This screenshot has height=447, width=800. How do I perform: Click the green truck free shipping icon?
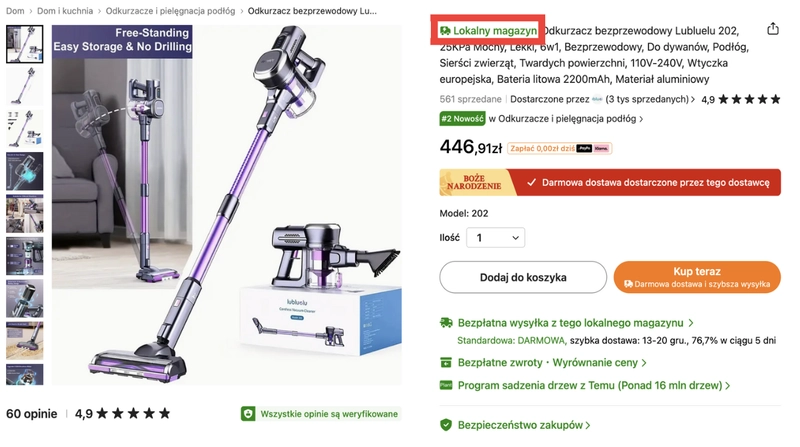point(446,322)
